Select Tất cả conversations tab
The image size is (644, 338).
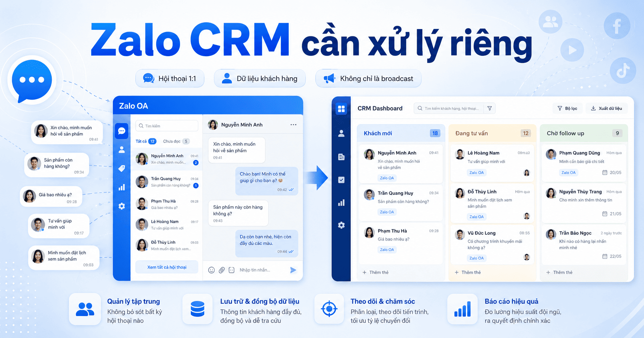(146, 141)
